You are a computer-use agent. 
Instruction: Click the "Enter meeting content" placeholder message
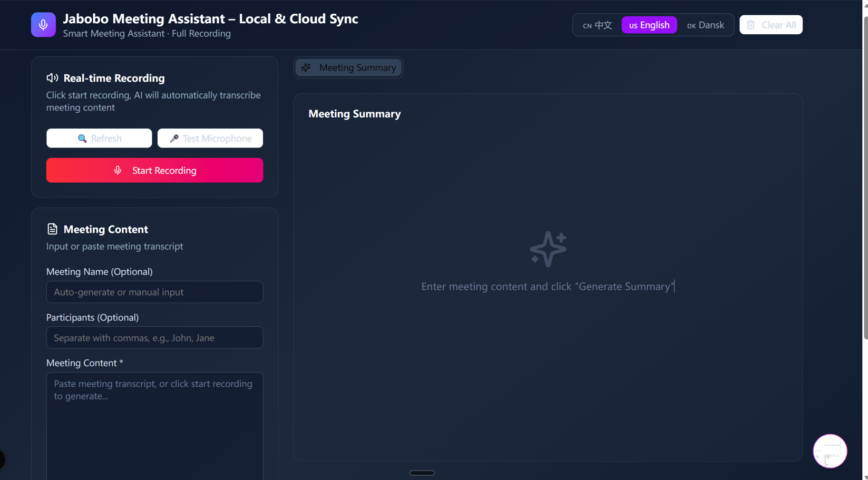tap(548, 287)
